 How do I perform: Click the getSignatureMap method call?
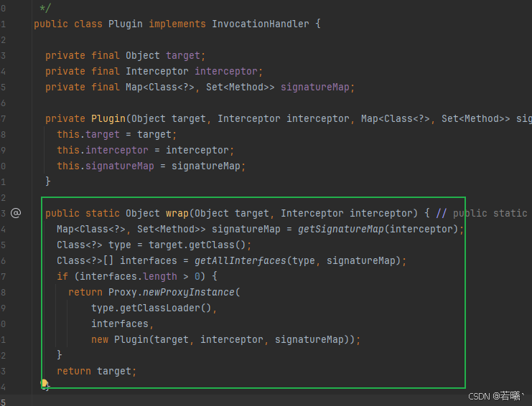click(x=340, y=229)
